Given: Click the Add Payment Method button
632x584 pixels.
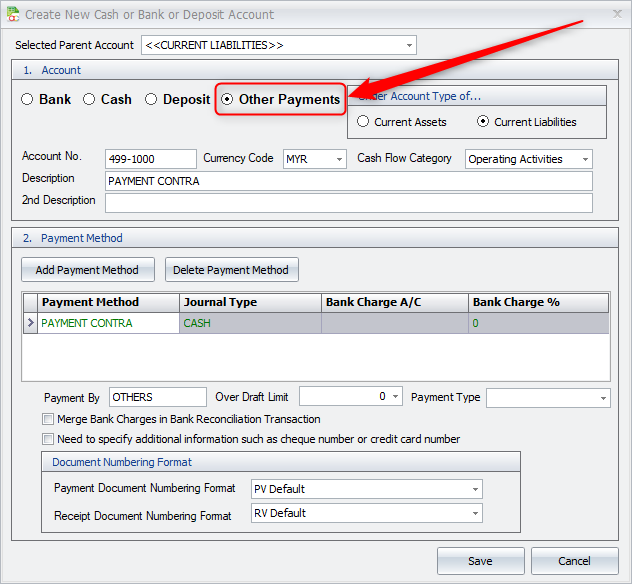Looking at the screenshot, I should (87, 270).
